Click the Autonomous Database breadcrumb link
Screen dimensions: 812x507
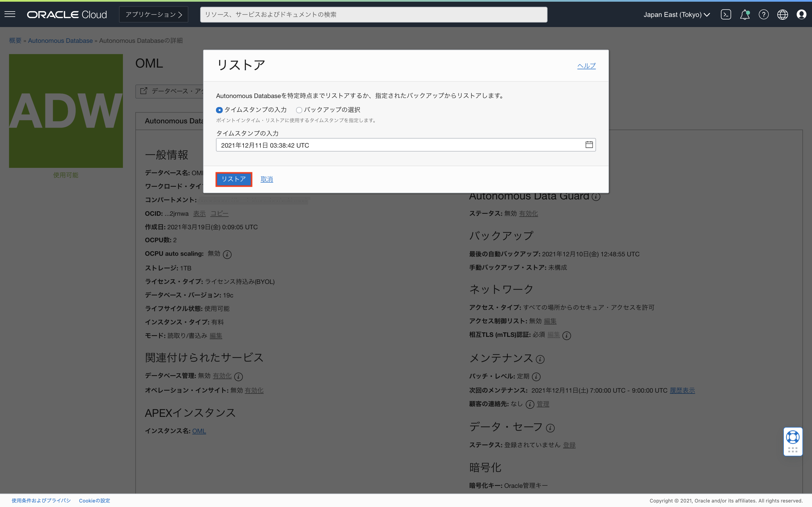[x=60, y=41]
